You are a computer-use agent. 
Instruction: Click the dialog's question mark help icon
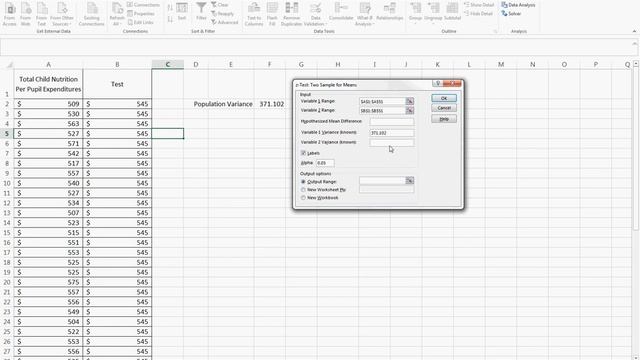pyautogui.click(x=438, y=84)
